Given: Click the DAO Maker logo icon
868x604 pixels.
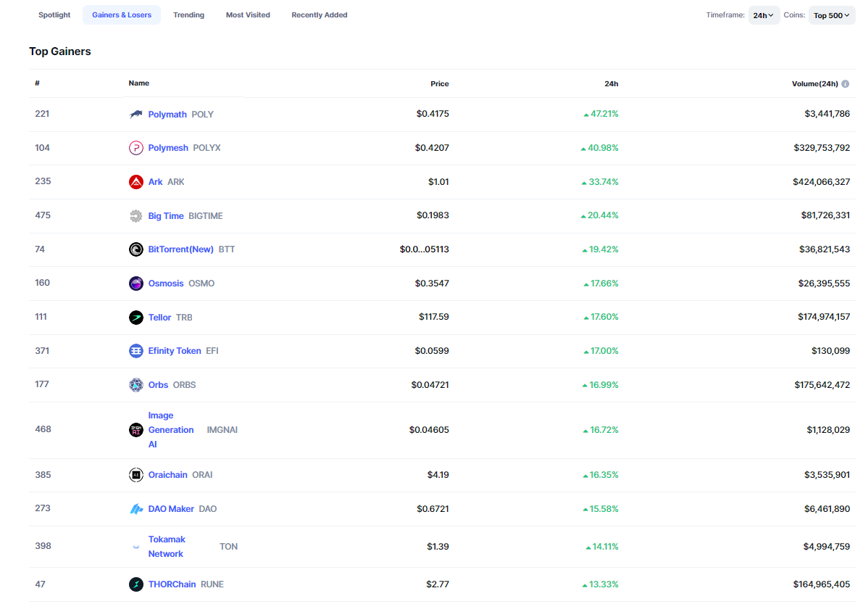Looking at the screenshot, I should 136,509.
